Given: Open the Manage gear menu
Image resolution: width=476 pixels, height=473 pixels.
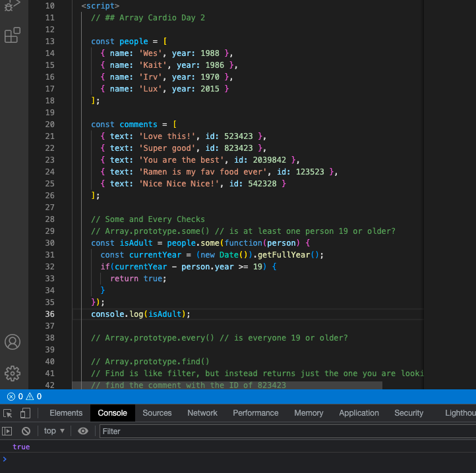Looking at the screenshot, I should click(13, 374).
